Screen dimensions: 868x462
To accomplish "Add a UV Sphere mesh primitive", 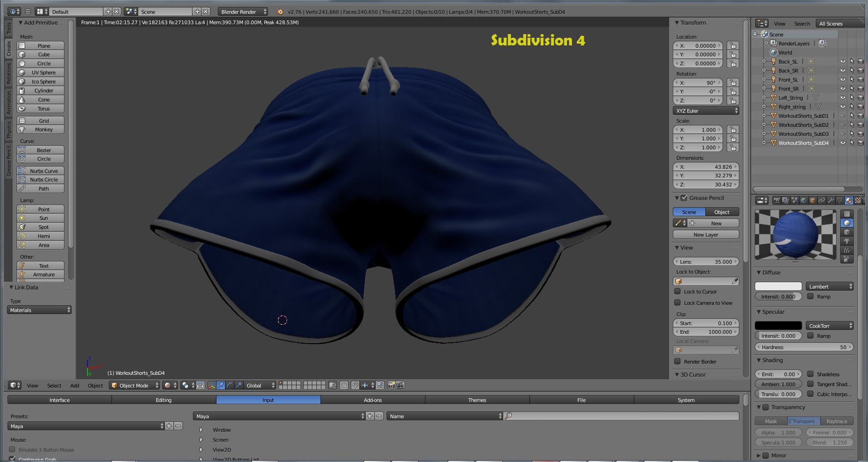I will 40,72.
